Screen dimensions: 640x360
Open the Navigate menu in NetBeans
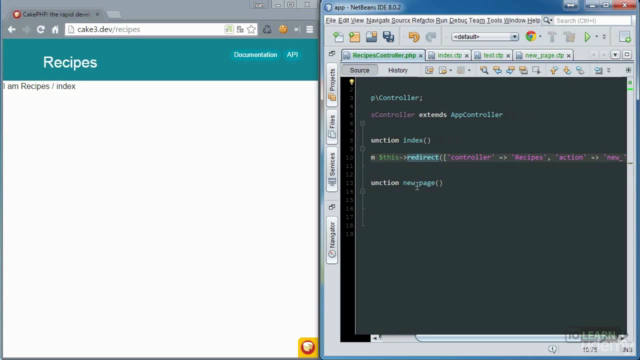(378, 20)
